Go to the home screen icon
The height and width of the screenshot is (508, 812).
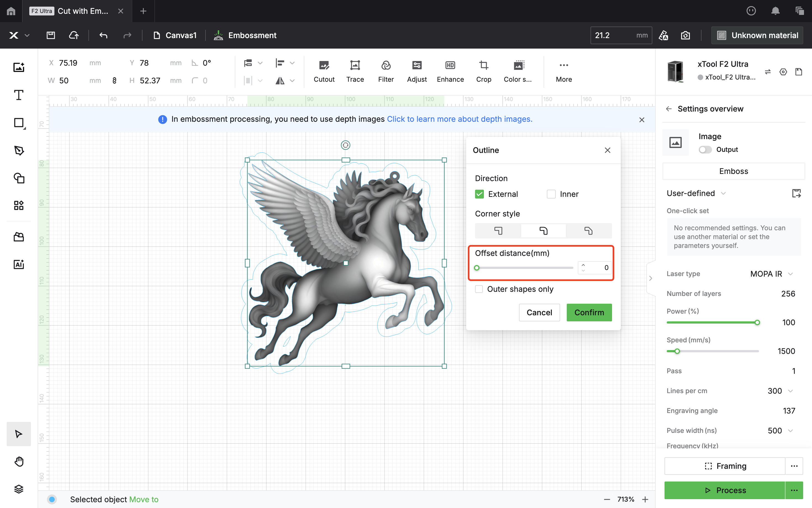point(11,11)
